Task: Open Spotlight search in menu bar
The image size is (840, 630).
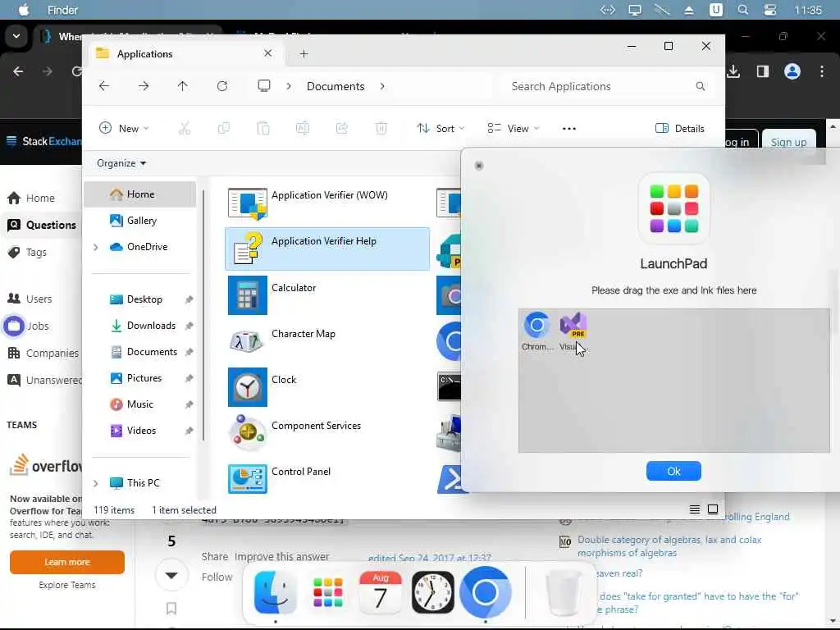Action: tap(742, 10)
